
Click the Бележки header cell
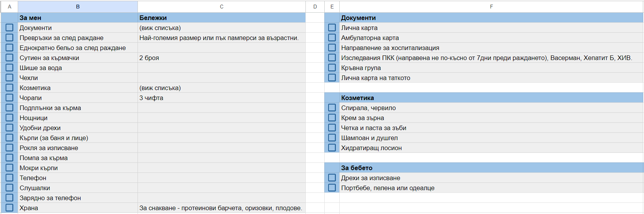pos(221,18)
